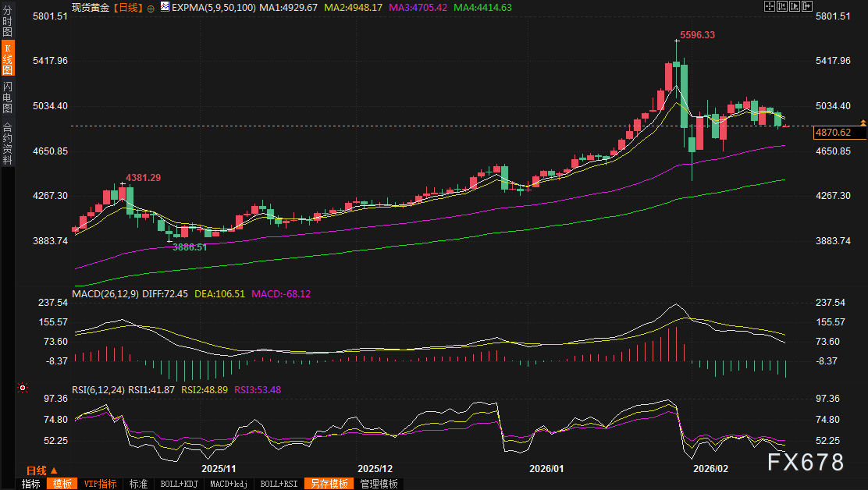Click the crosshair cursor icon at top right
This screenshot has width=868, height=490.
[769, 6]
